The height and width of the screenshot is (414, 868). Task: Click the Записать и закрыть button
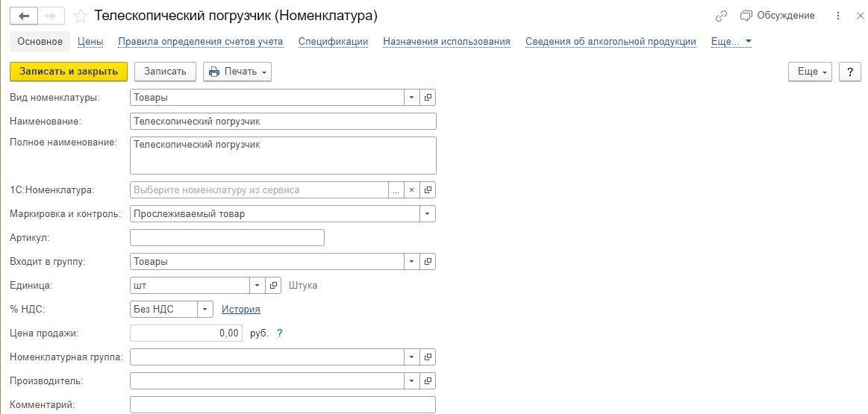pos(69,72)
